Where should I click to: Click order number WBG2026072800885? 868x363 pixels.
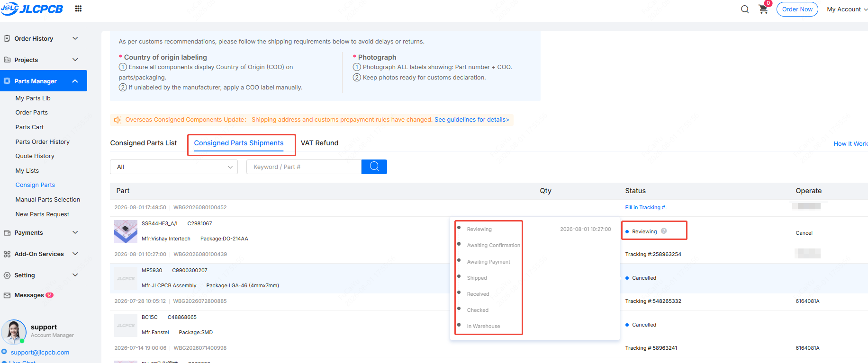click(200, 301)
